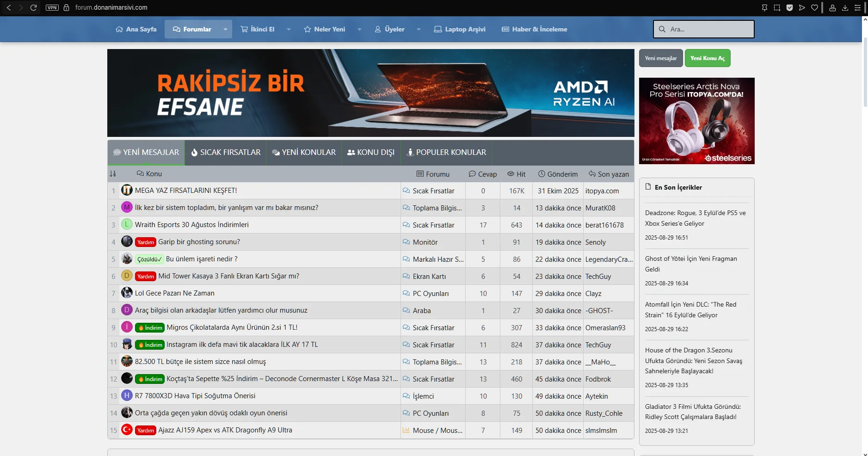Click the pin icon in the browser toolbar

[764, 7]
